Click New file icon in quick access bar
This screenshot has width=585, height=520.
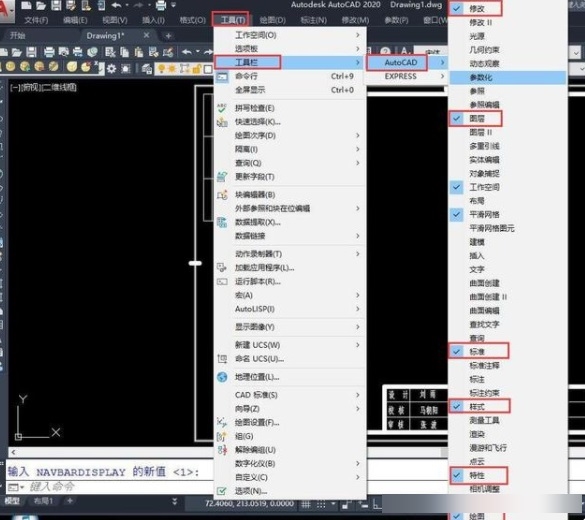tap(26, 6)
